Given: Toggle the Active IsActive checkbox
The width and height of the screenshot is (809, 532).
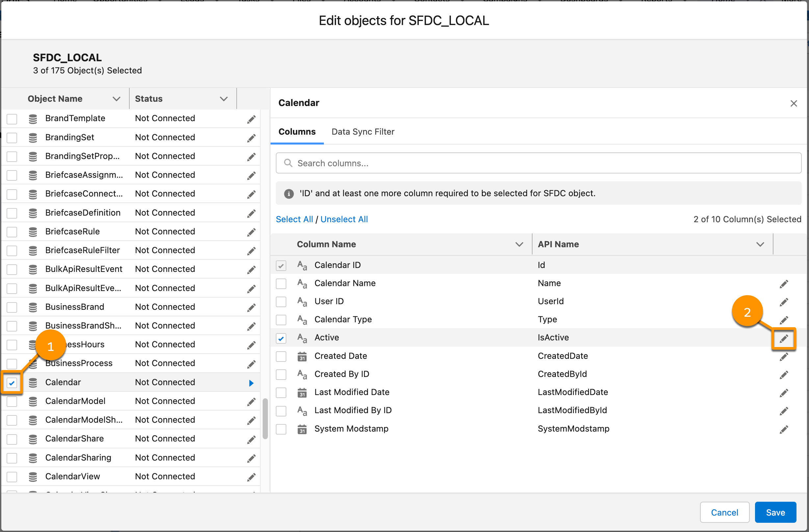Looking at the screenshot, I should 281,337.
